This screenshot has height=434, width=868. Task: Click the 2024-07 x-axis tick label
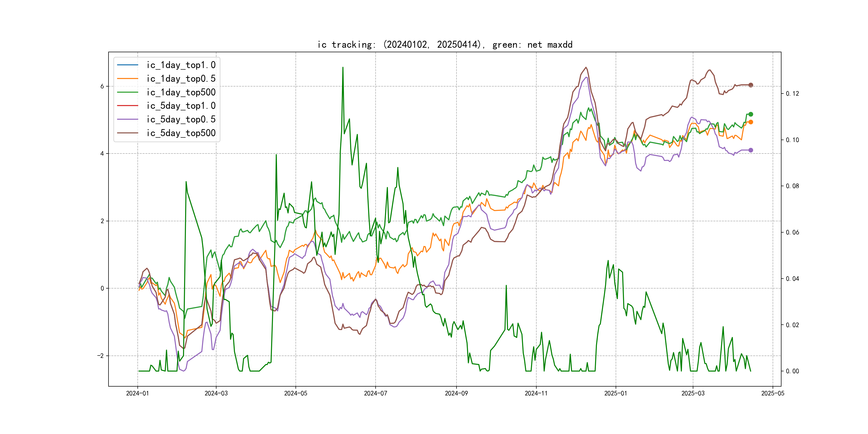tap(375, 393)
